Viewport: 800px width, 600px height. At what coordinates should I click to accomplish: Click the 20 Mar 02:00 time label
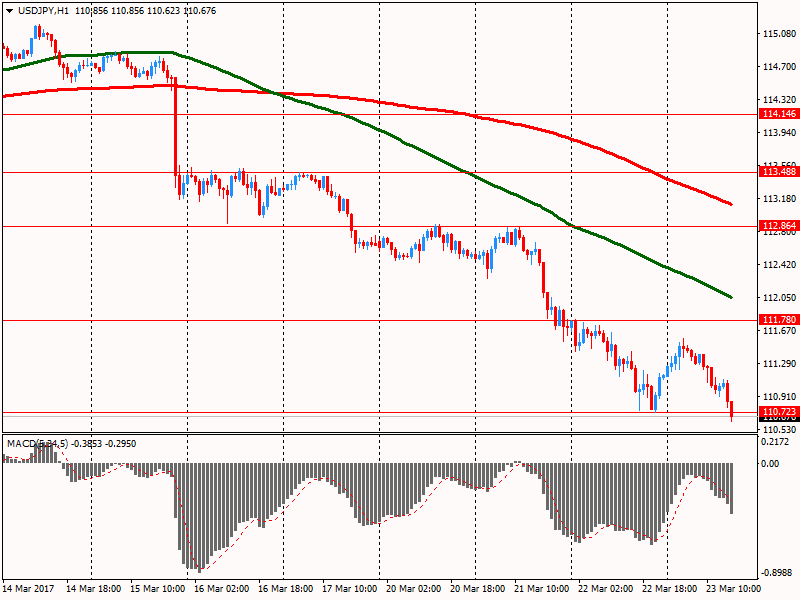(x=414, y=589)
